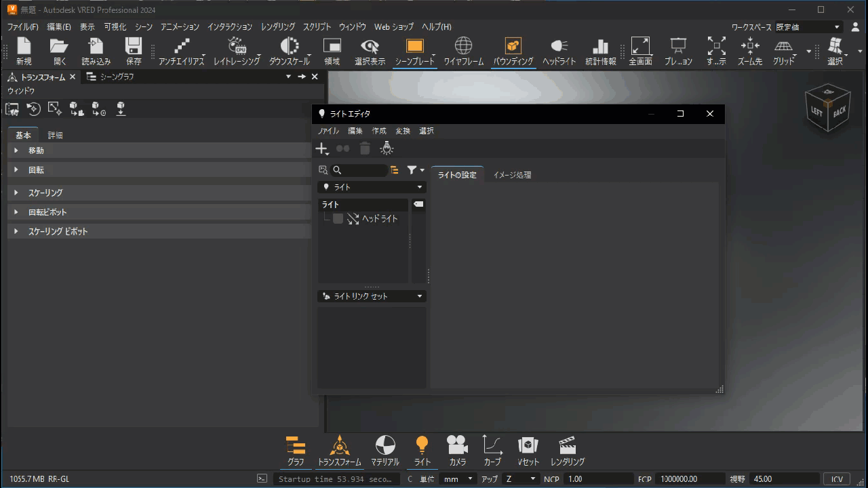Open the スクリプト main menu
This screenshot has width=868, height=488.
click(x=317, y=27)
